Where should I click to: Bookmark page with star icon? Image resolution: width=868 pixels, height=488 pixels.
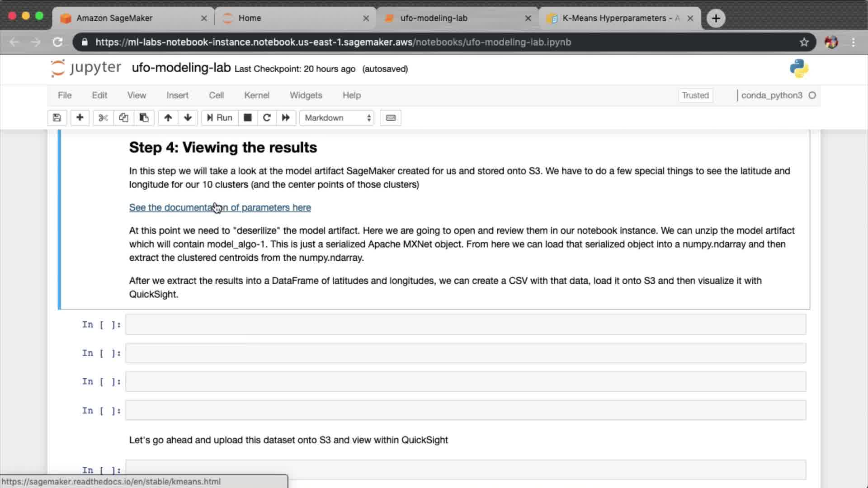[x=803, y=42]
